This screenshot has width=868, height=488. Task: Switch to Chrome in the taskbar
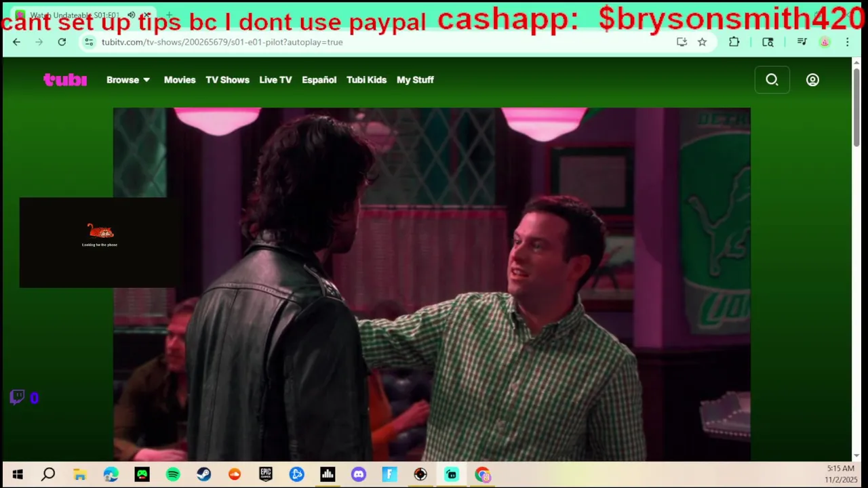(483, 474)
